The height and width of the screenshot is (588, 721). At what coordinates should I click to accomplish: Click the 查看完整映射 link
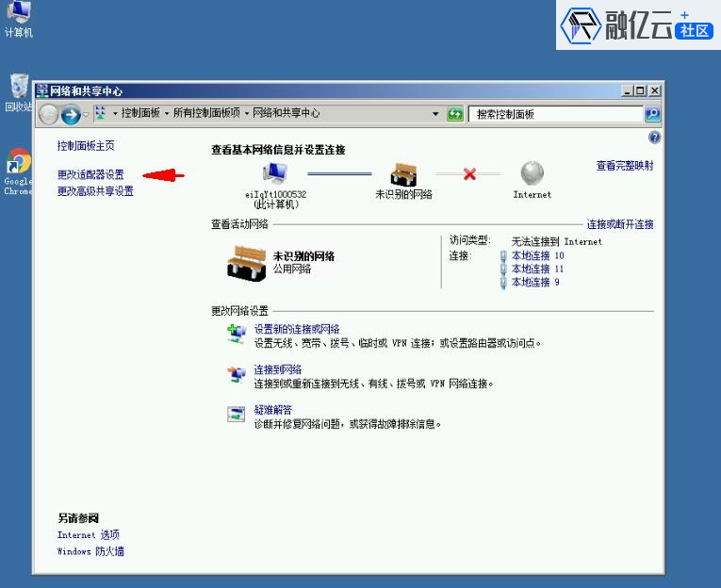click(x=624, y=166)
